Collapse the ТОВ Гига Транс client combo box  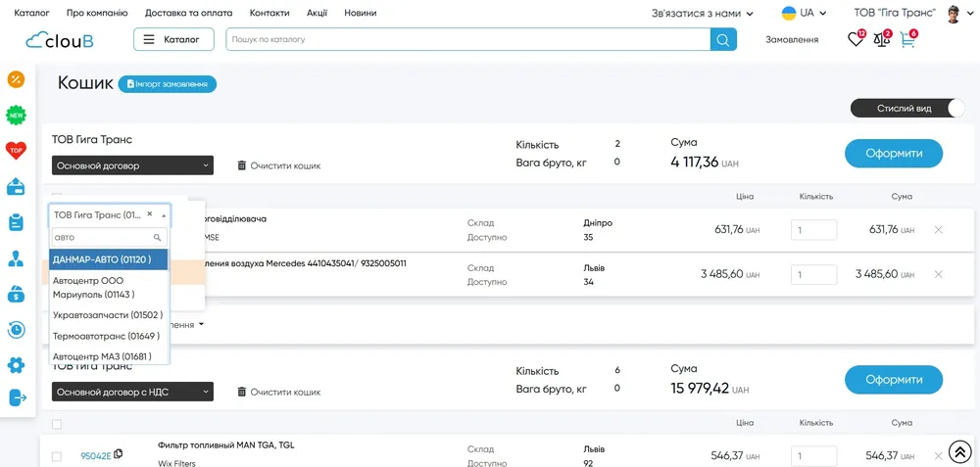tap(164, 214)
